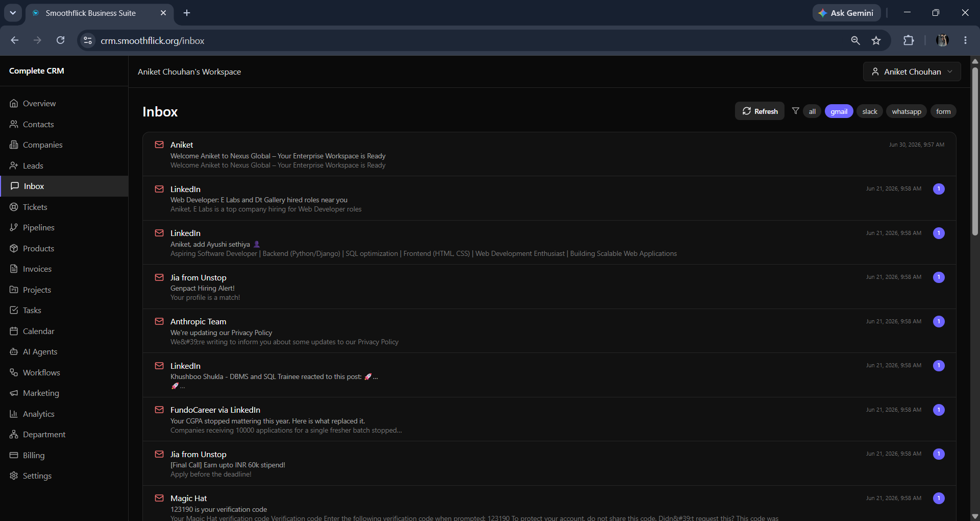980x521 pixels.
Task: Open the '123190 is your verification code' email
Action: [549, 504]
